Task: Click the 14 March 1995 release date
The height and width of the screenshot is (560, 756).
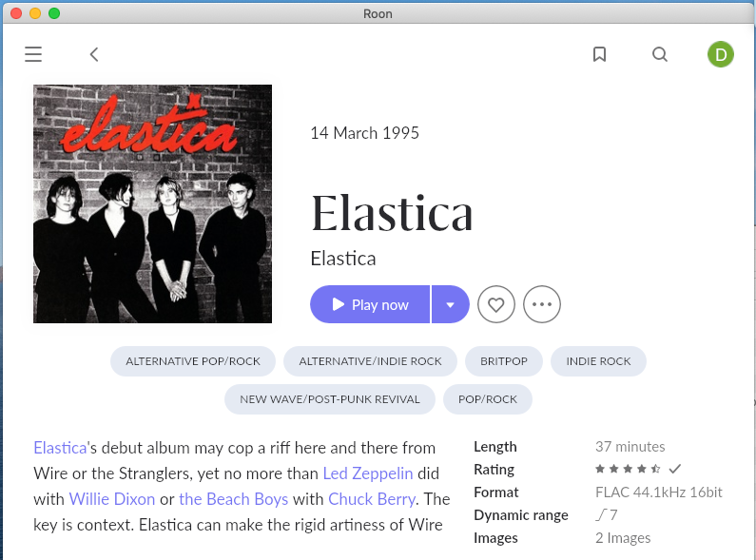Action: pyautogui.click(x=364, y=133)
